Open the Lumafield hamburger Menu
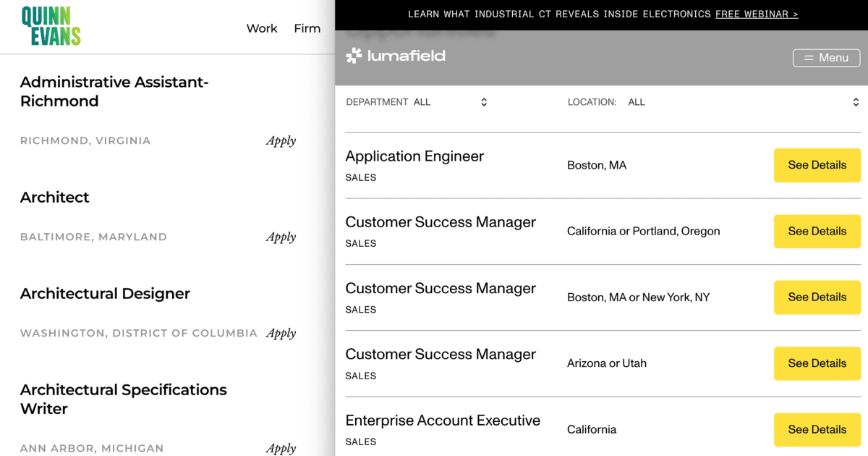This screenshot has height=456, width=868. tap(826, 57)
